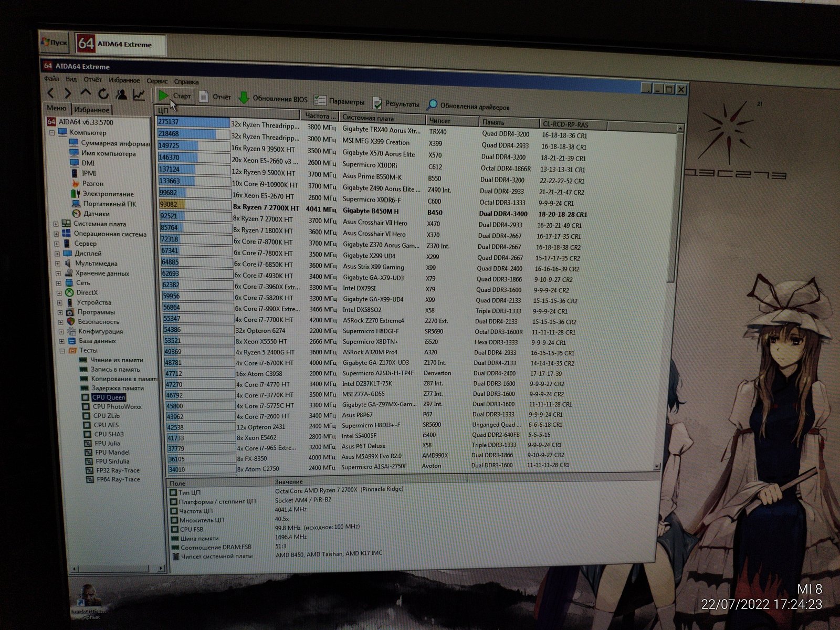
Task: Show Результаты
Action: point(396,103)
